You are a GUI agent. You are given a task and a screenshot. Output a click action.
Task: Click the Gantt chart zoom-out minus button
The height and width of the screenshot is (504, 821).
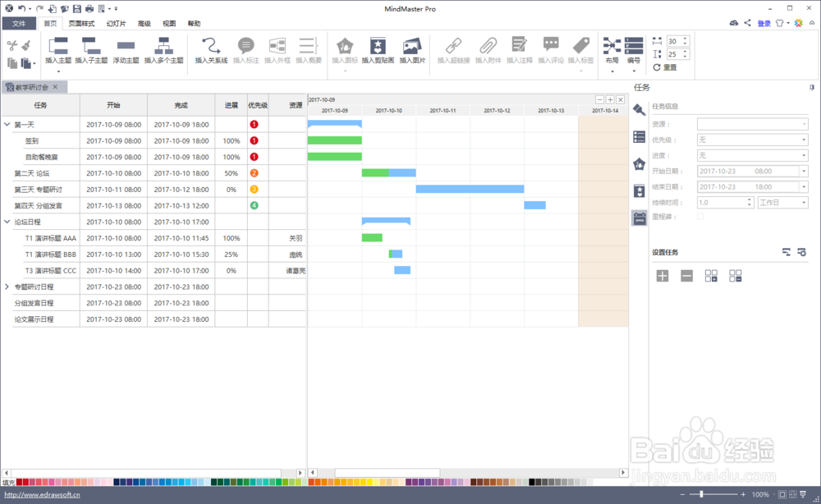[599, 99]
